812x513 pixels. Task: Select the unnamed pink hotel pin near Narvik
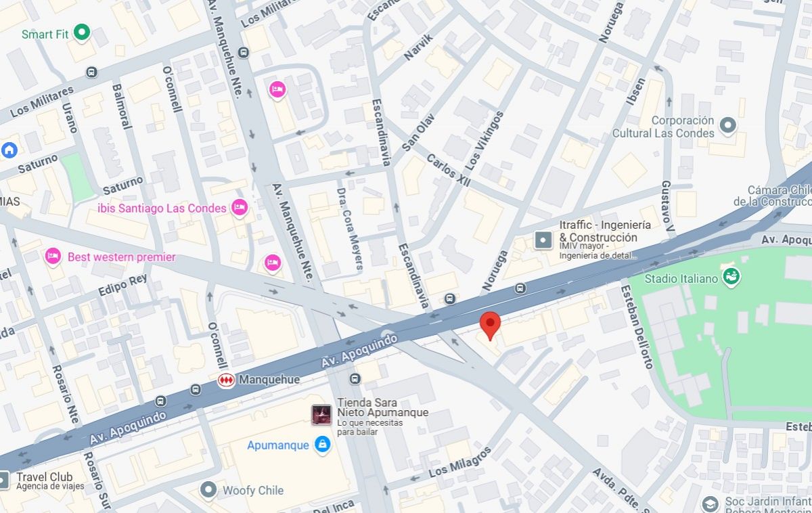pos(277,89)
